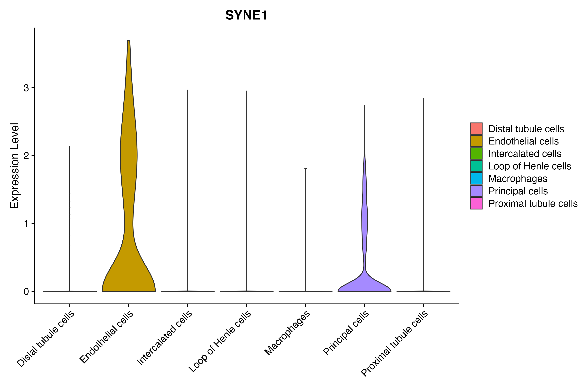Click the Macrophages x-axis label
Viewport: 588px width, 389px height.
tap(287, 333)
